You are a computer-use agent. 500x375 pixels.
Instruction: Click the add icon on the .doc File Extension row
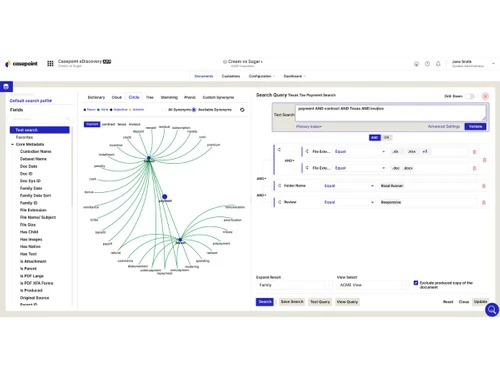pyautogui.click(x=307, y=168)
